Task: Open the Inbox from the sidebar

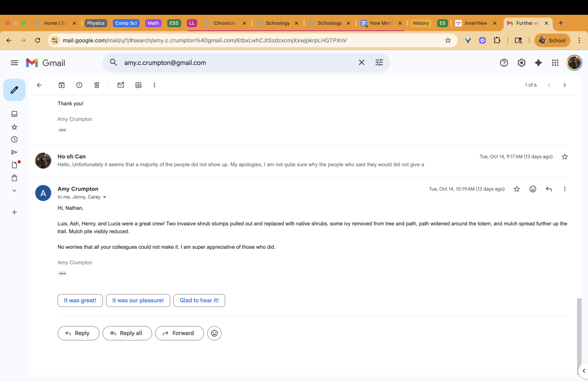Action: pos(14,114)
